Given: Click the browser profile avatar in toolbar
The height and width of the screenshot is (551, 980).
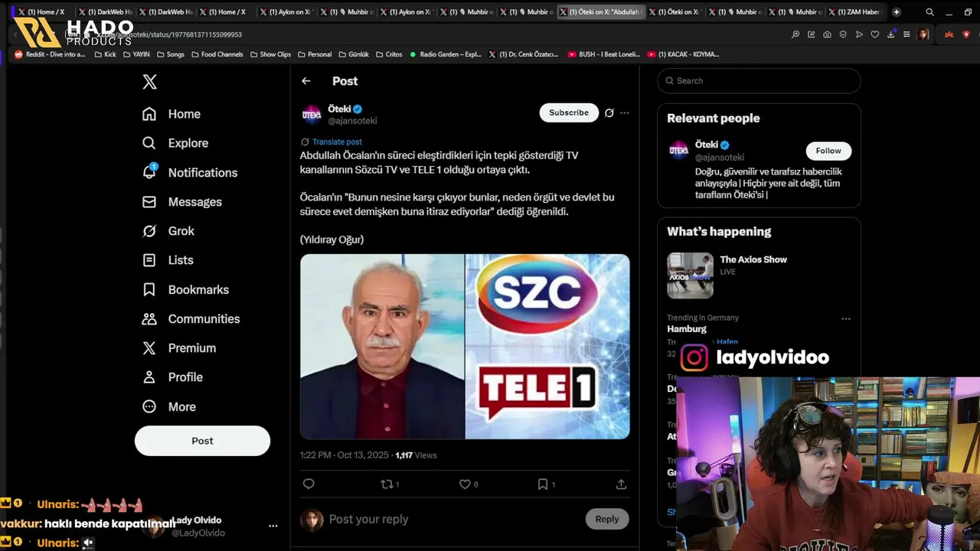Looking at the screenshot, I should point(923,34).
